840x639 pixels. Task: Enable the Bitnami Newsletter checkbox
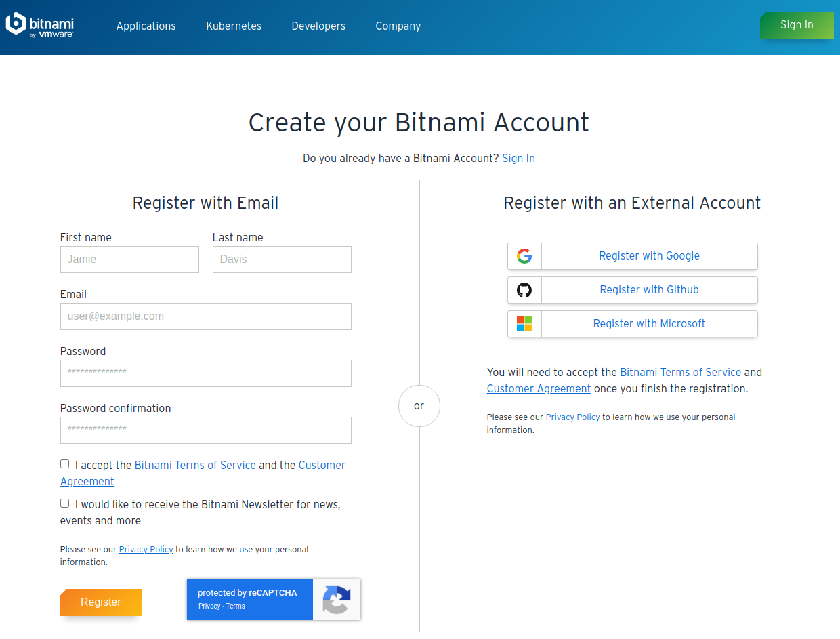pyautogui.click(x=65, y=503)
